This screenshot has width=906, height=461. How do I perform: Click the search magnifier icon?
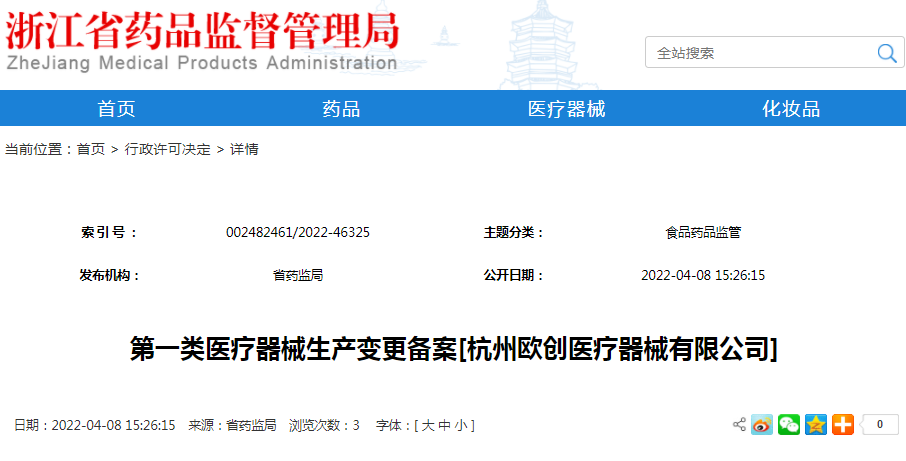(x=886, y=53)
